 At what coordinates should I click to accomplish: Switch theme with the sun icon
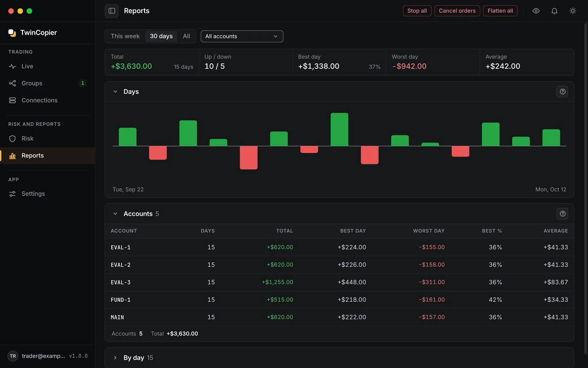[573, 11]
